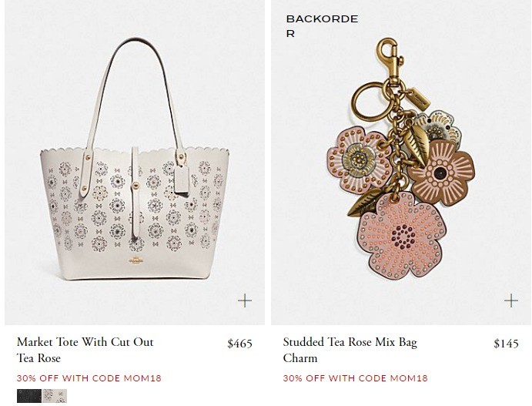
Task: Click the charm's 30% off MOM18 promo text
Action: click(x=355, y=378)
